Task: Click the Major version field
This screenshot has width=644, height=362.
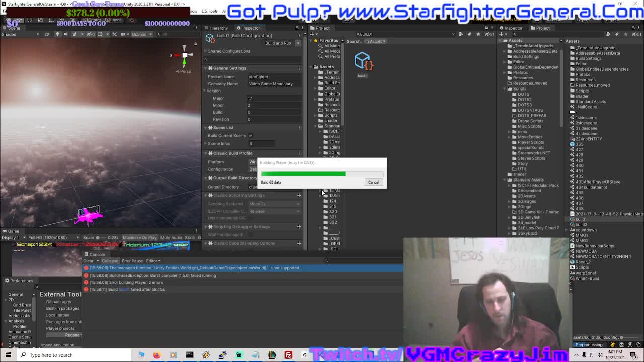Action: (275, 98)
